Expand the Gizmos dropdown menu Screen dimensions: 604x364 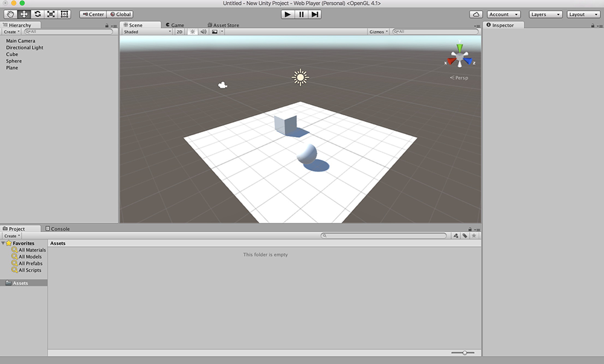pos(378,31)
